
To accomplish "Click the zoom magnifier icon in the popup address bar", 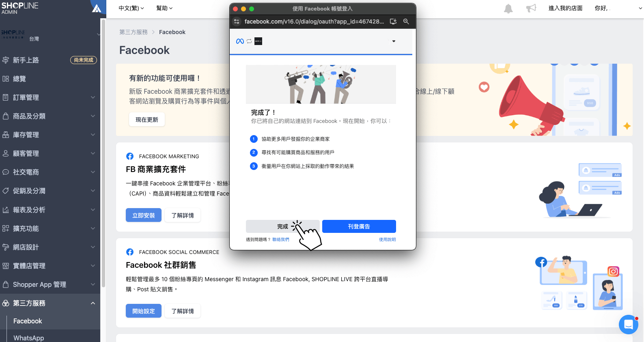I will [x=406, y=22].
